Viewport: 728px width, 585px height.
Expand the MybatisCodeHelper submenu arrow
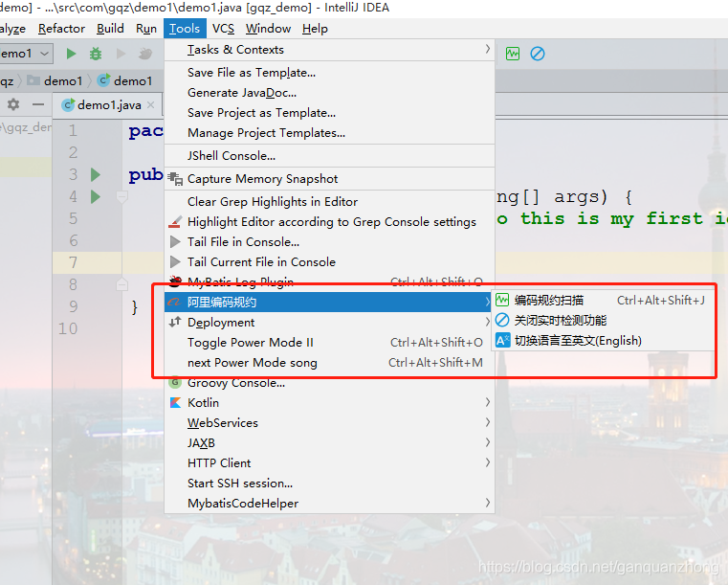point(487,503)
